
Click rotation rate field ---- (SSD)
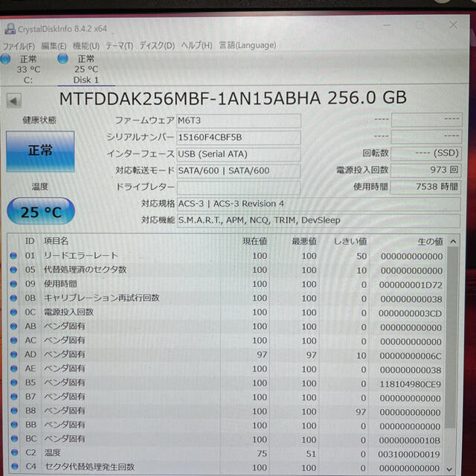pos(426,153)
